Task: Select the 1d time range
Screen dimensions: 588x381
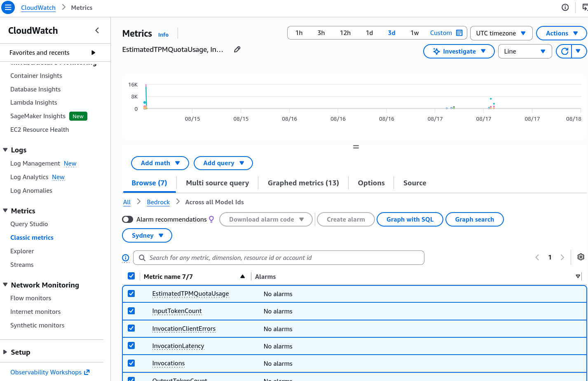Action: (x=369, y=33)
